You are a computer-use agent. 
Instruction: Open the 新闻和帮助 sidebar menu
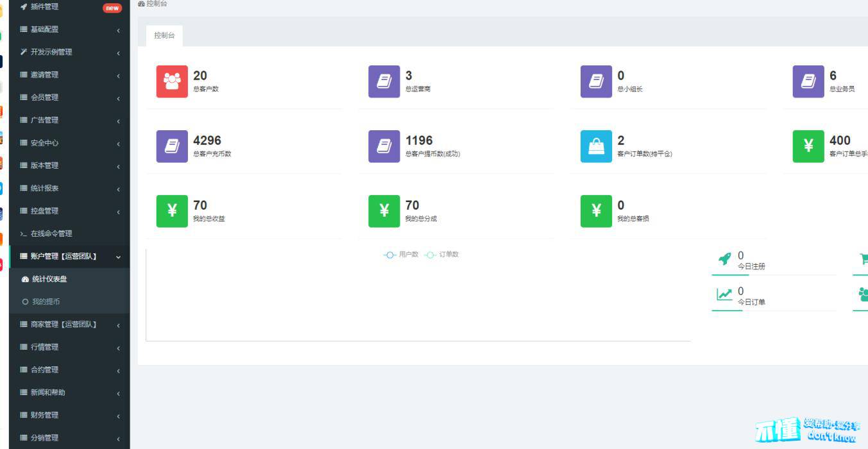pyautogui.click(x=69, y=393)
